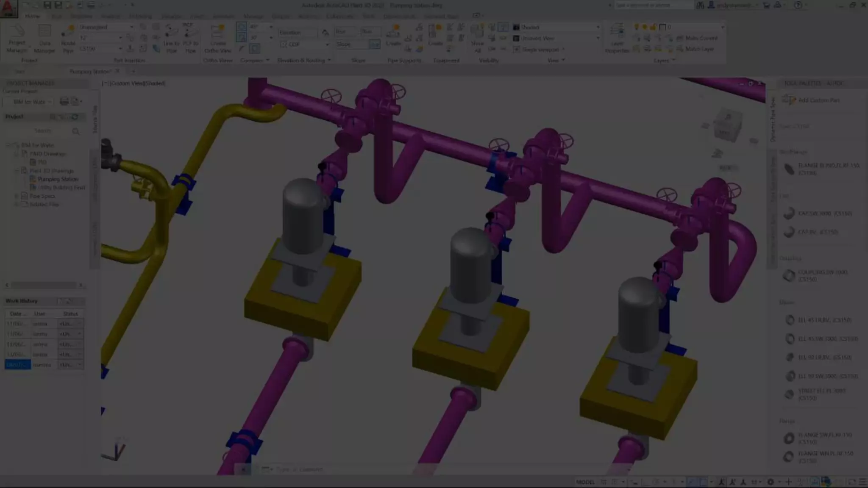Screen dimensions: 868x488
Task: Toggle MODEL space button in status bar
Action: (585, 482)
